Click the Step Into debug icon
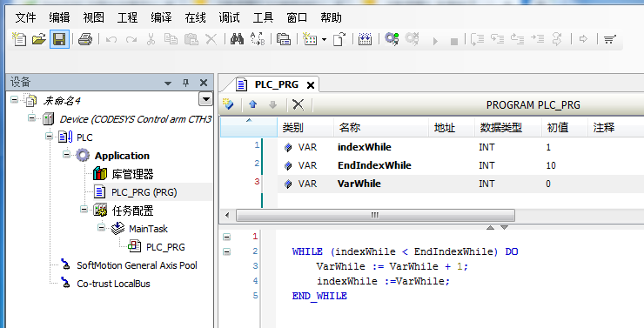 coord(498,39)
